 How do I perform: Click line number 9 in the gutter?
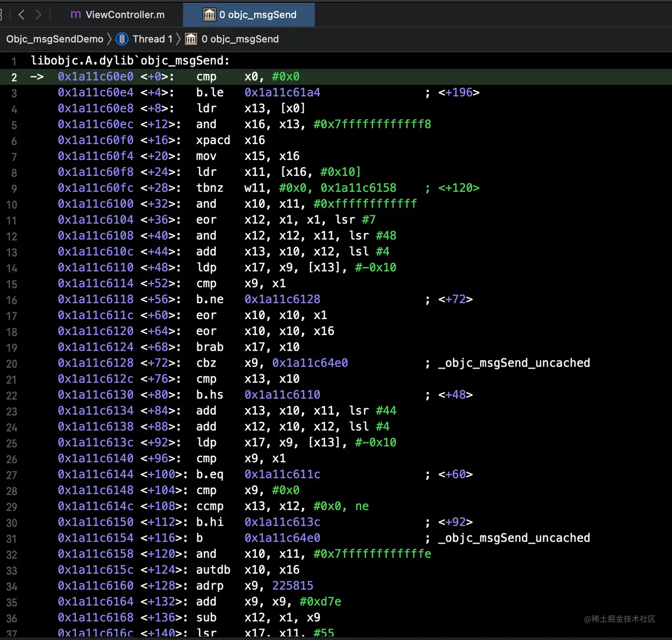[14, 189]
